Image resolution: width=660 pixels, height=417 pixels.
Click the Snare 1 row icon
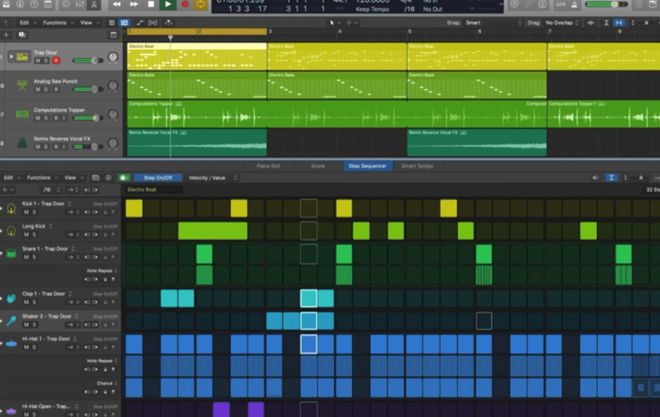coord(10,253)
